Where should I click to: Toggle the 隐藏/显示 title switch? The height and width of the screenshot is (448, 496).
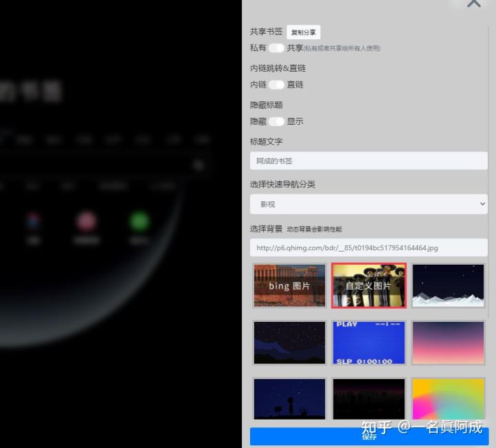tap(276, 121)
